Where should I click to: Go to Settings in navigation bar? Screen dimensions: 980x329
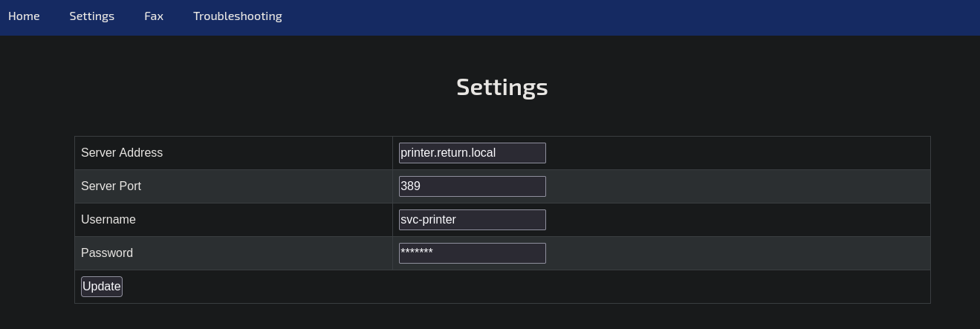tap(92, 16)
